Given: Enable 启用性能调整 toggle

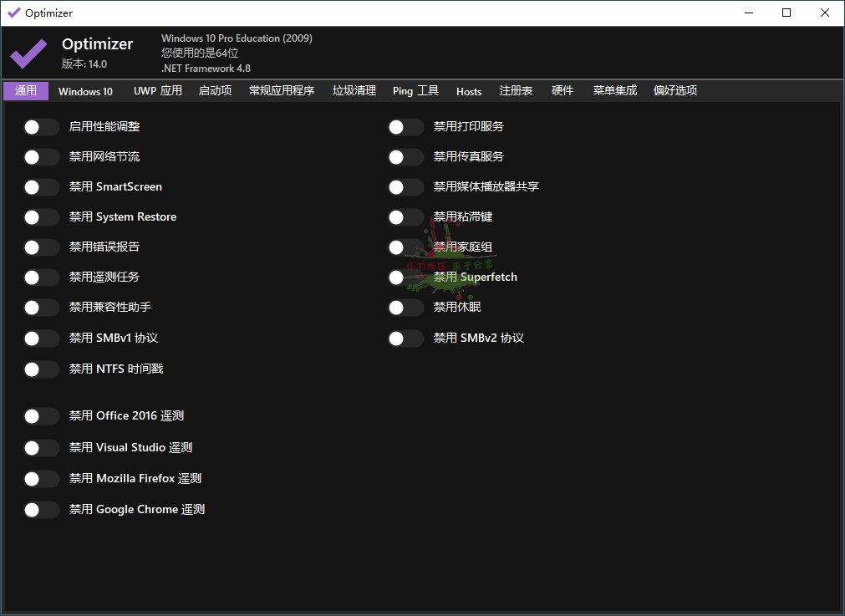Looking at the screenshot, I should [41, 126].
